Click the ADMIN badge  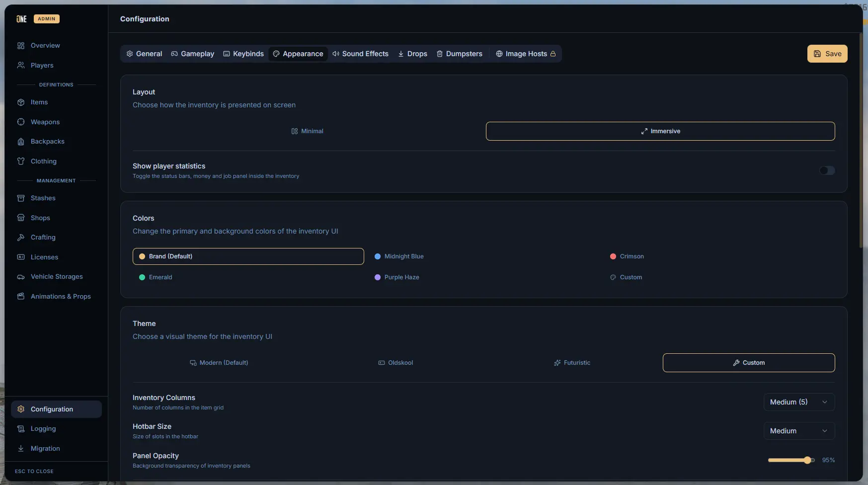(x=47, y=19)
